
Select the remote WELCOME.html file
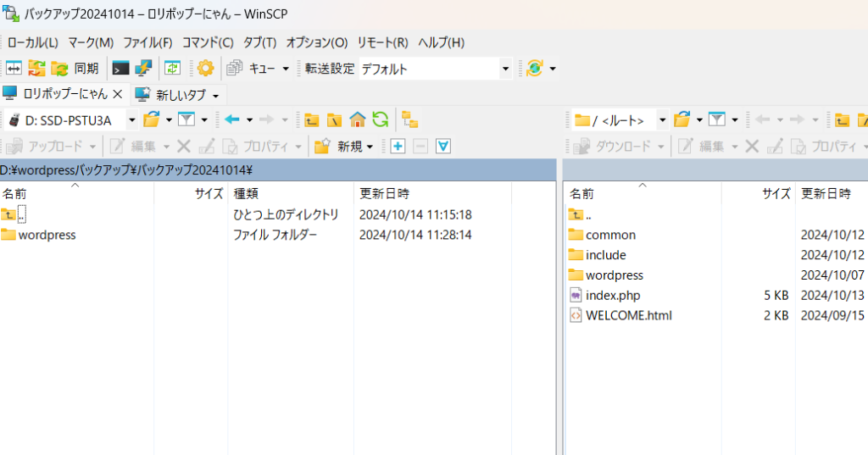(620, 315)
